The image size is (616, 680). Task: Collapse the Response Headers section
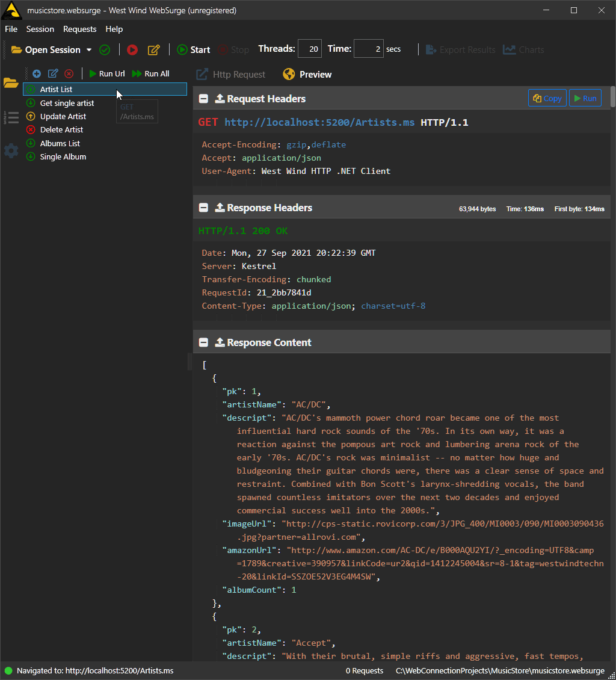[x=204, y=208]
